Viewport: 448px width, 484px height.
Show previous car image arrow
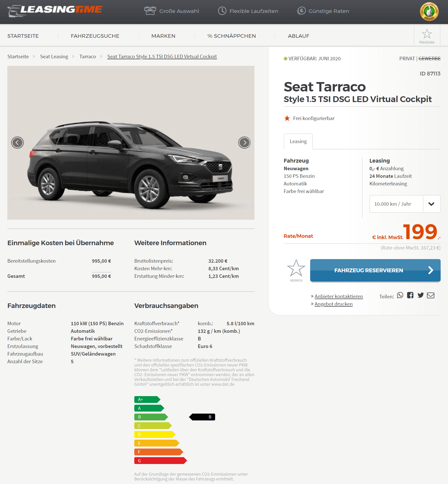pyautogui.click(x=17, y=143)
